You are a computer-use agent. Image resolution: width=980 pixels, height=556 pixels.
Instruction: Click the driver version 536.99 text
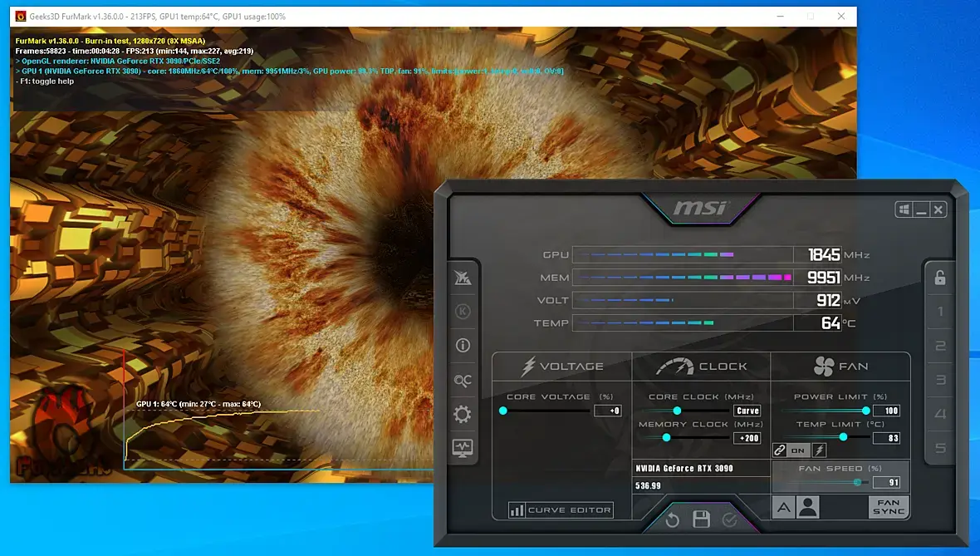point(648,485)
